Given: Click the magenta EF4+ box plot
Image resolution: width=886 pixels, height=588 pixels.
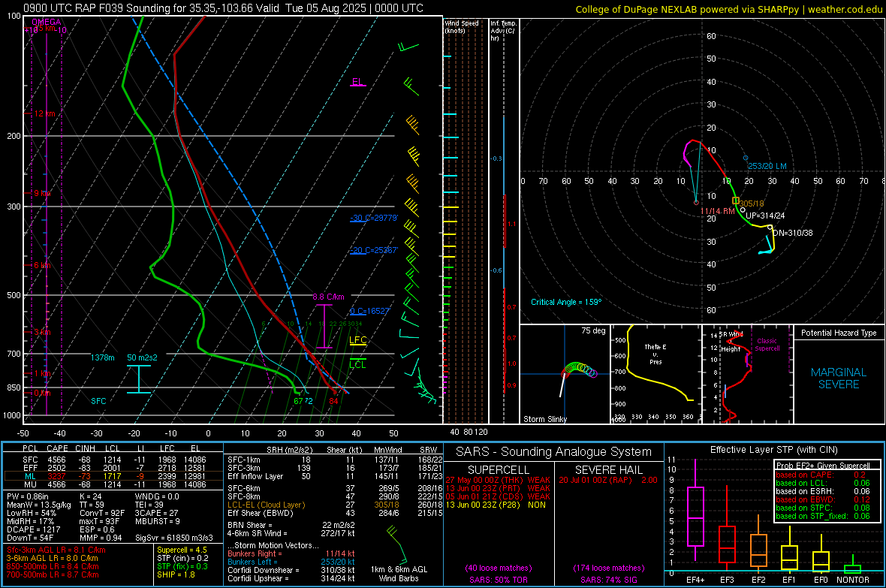Looking at the screenshot, I should pyautogui.click(x=695, y=511).
